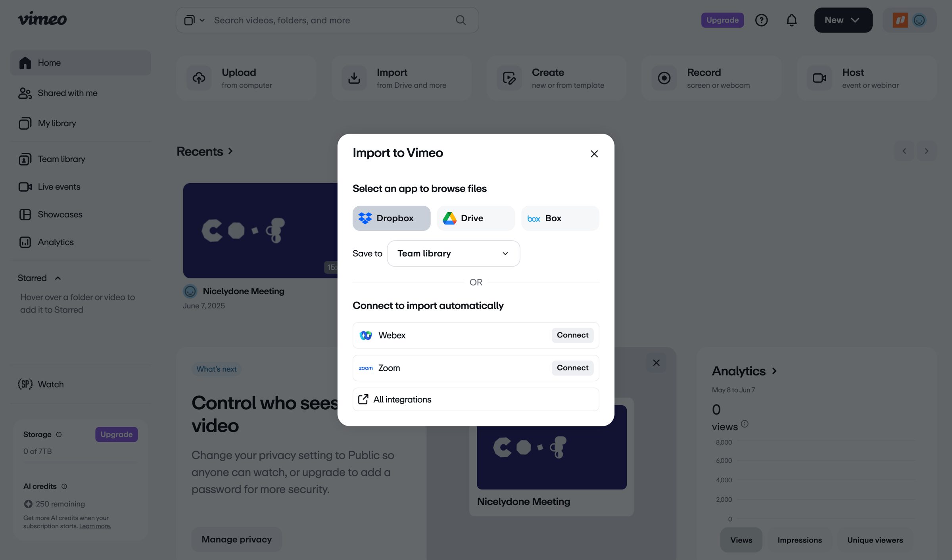952x560 pixels.
Task: Click Host event or webinar card
Action: pyautogui.click(x=867, y=78)
